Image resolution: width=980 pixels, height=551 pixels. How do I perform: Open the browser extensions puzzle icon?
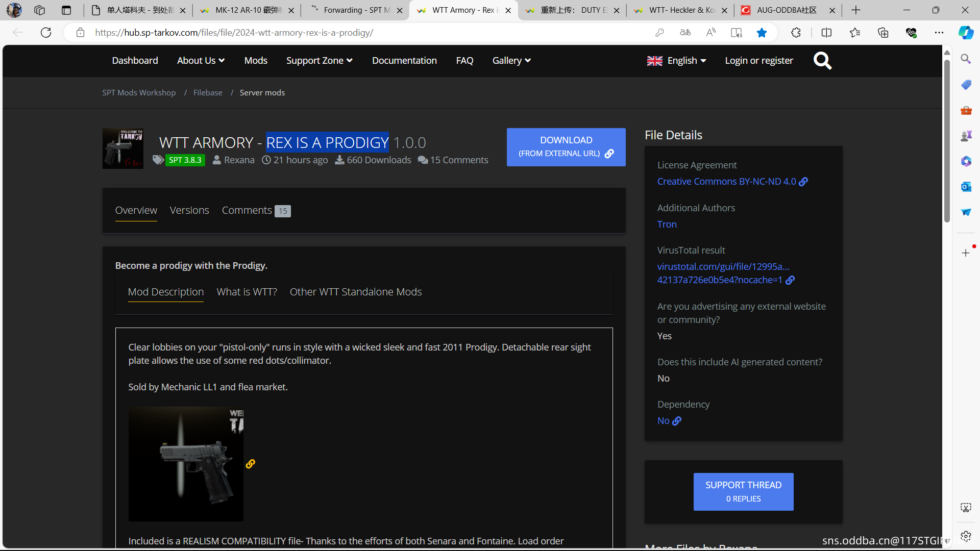796,33
